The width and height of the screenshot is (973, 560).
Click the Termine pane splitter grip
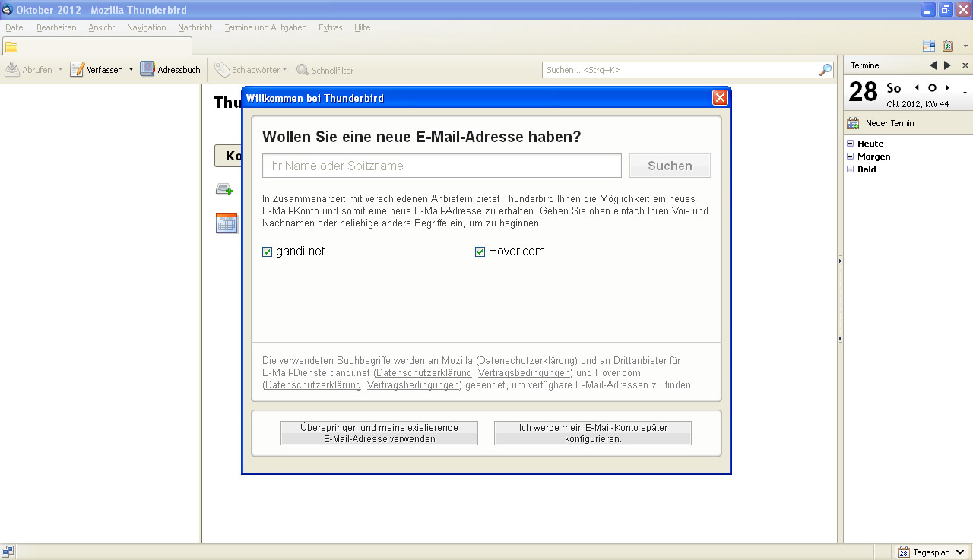(841, 298)
